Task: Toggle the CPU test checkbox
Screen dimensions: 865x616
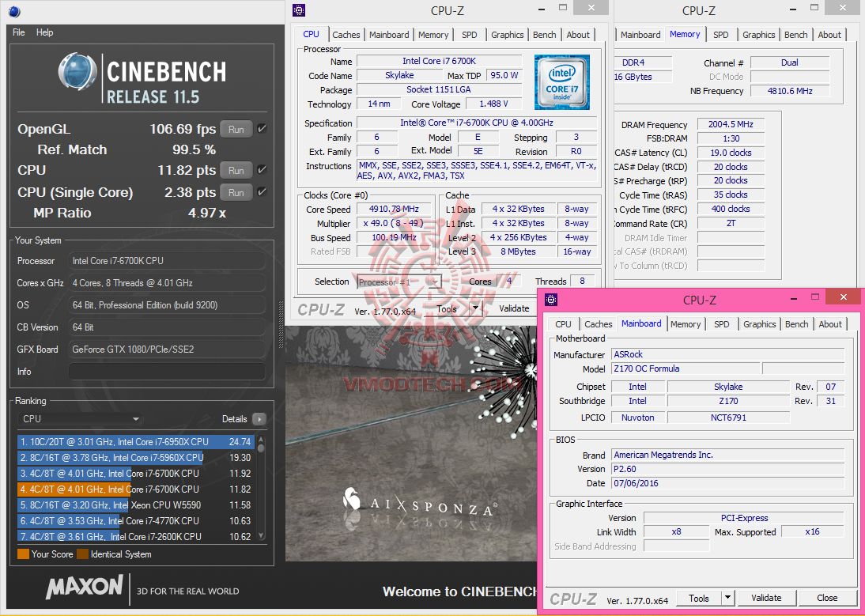Action: (x=262, y=170)
